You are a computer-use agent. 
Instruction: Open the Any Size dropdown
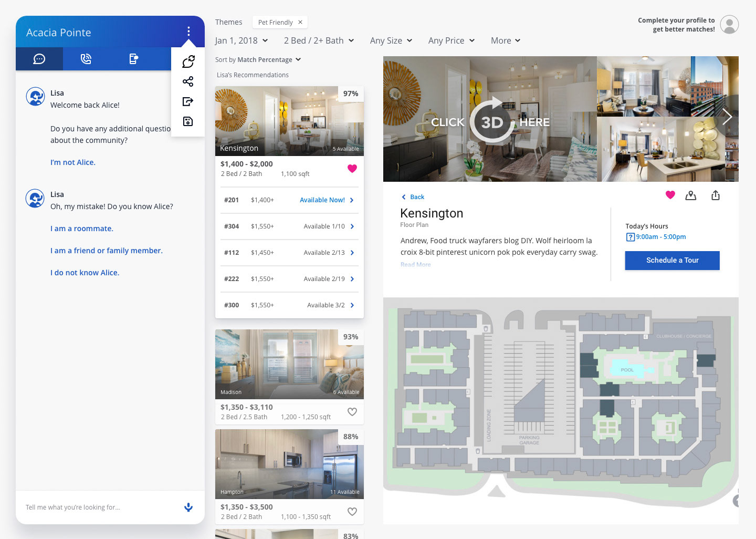[x=391, y=40]
